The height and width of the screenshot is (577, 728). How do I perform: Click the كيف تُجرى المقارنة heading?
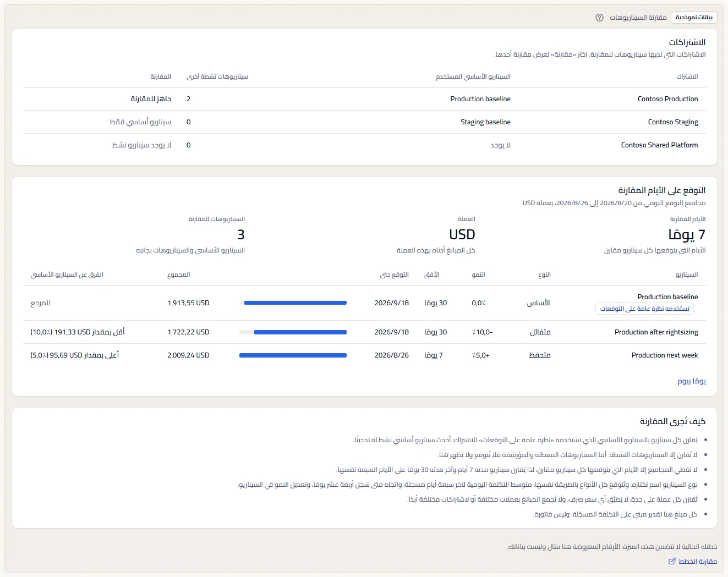[x=672, y=421]
